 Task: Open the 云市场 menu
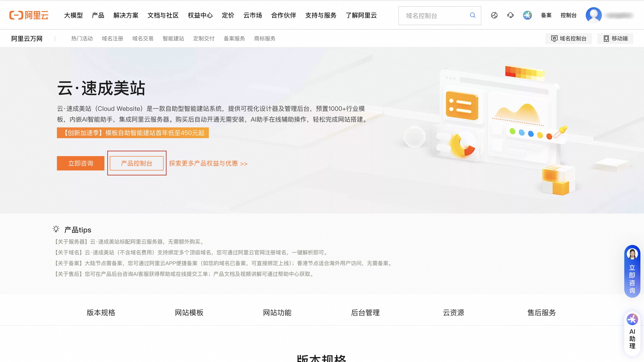(253, 15)
